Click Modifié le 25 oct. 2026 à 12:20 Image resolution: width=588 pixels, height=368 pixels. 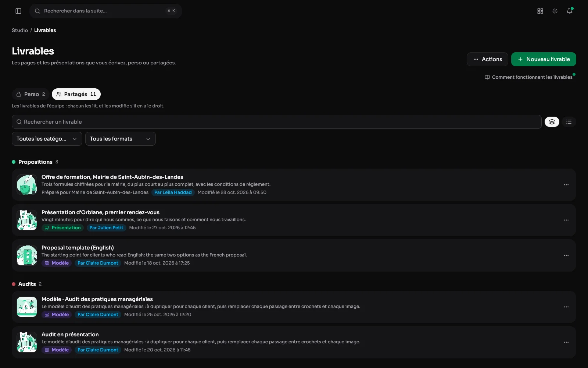pyautogui.click(x=158, y=315)
